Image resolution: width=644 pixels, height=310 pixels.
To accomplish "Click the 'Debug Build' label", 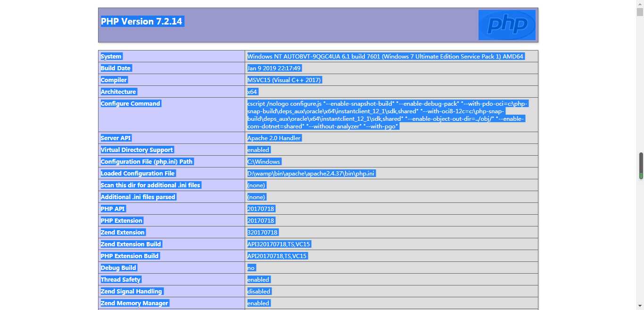I will click(x=119, y=268).
